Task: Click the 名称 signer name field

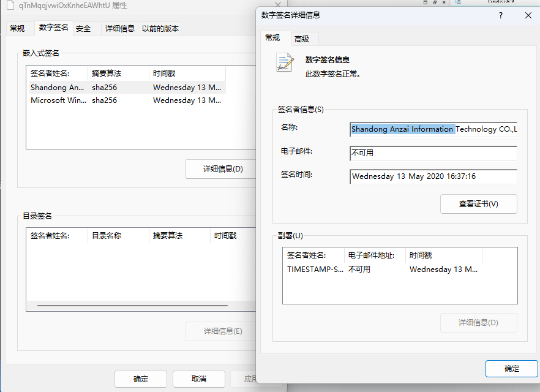Action: pyautogui.click(x=433, y=129)
